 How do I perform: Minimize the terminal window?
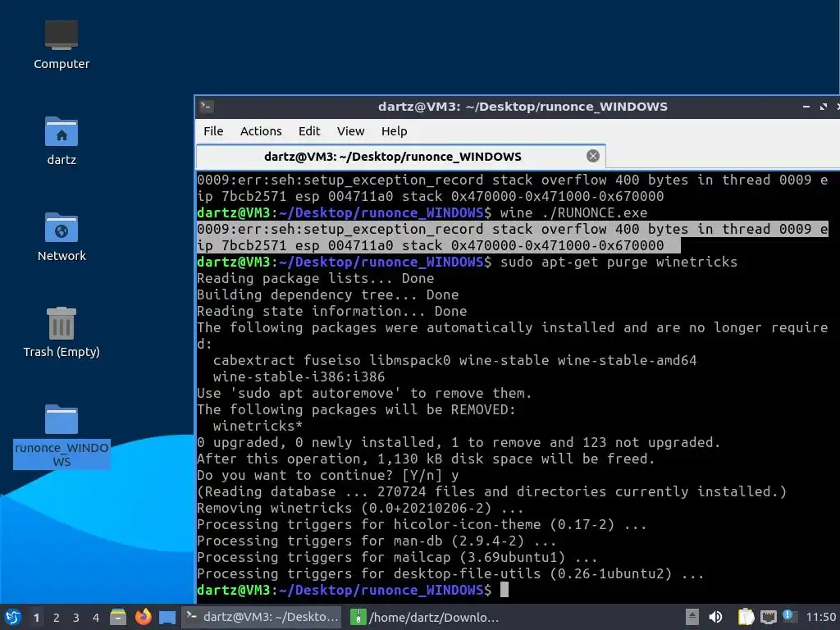pos(806,107)
